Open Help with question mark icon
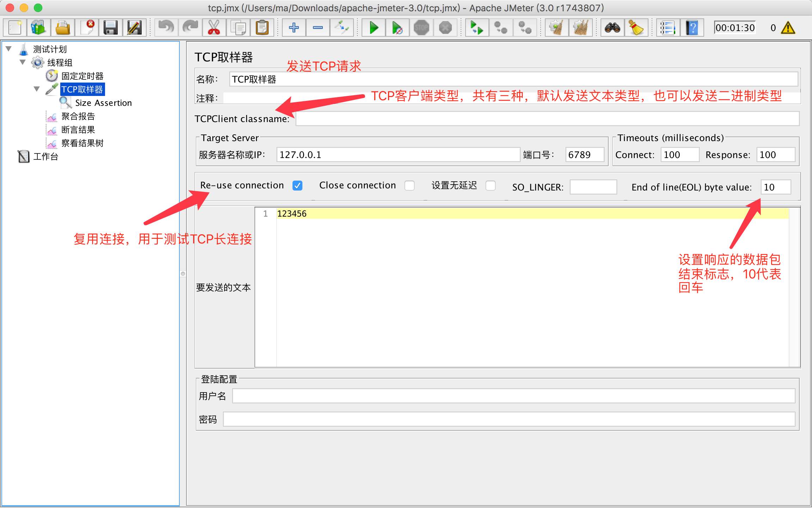 tap(692, 28)
